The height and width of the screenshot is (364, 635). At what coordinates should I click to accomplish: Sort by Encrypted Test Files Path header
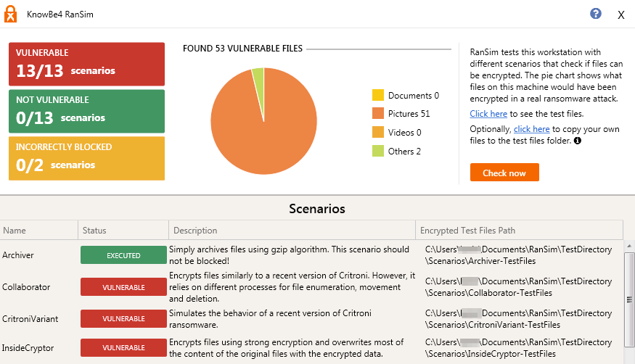[x=519, y=230]
